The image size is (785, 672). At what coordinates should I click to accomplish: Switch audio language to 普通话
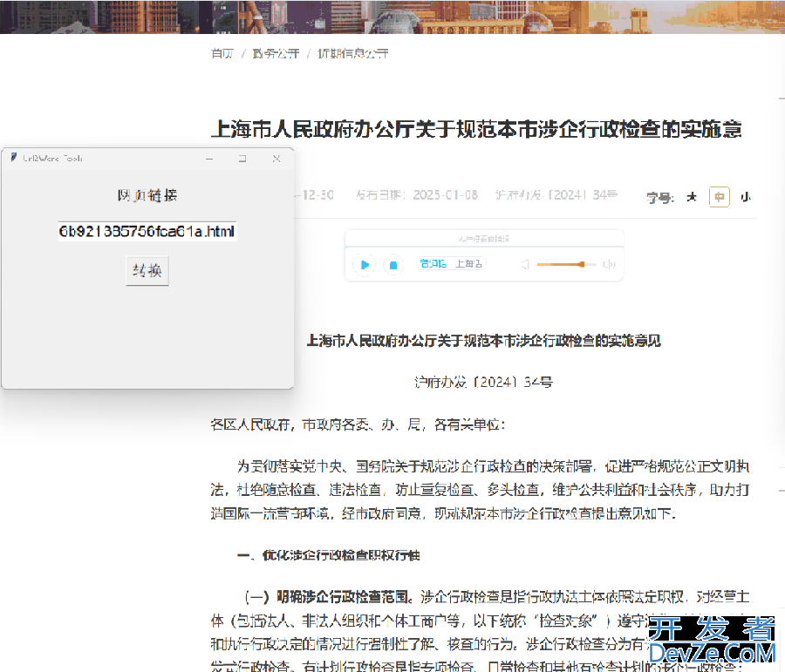(x=433, y=264)
